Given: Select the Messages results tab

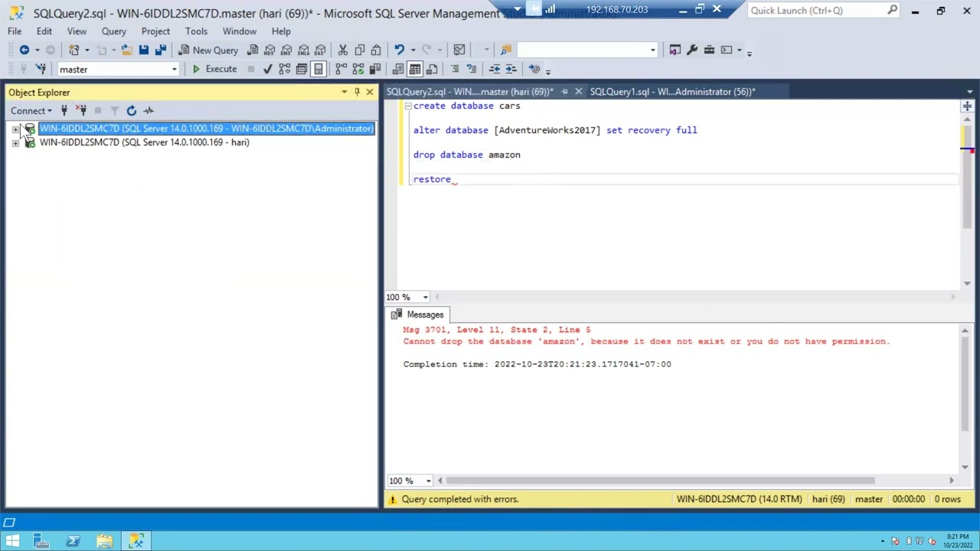Looking at the screenshot, I should point(417,315).
